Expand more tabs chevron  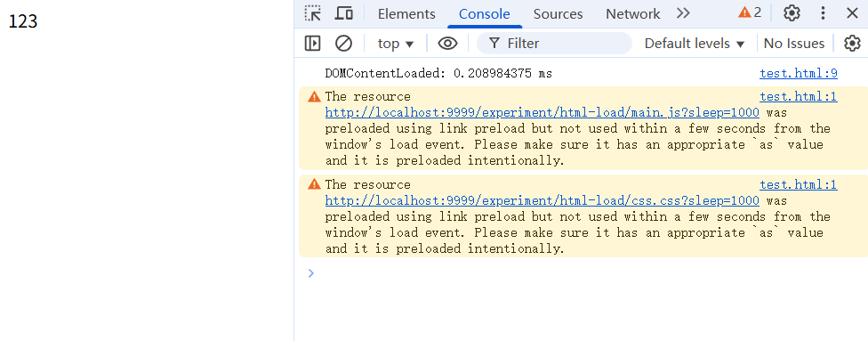point(683,13)
